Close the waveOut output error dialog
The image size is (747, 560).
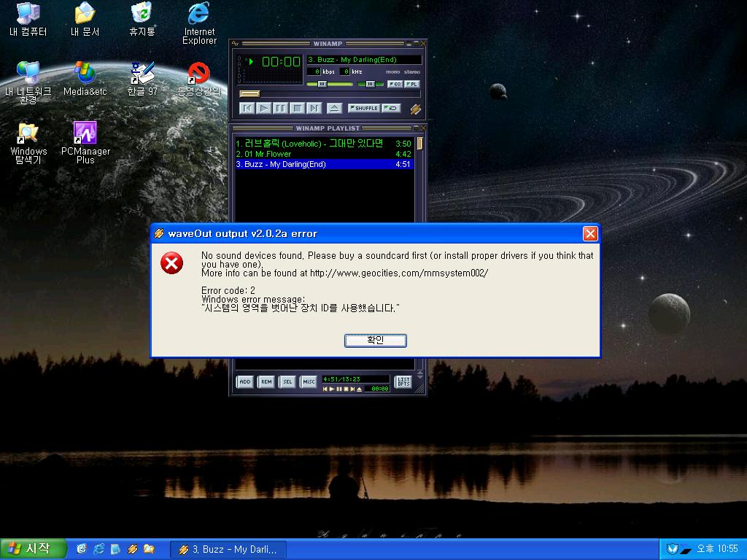(x=590, y=234)
